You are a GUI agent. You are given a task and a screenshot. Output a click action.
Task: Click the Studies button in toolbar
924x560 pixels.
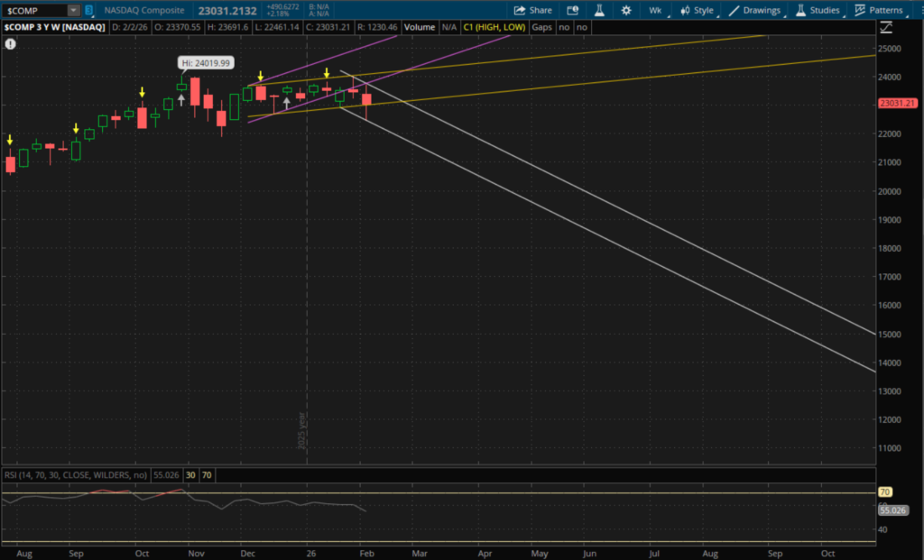tap(818, 10)
